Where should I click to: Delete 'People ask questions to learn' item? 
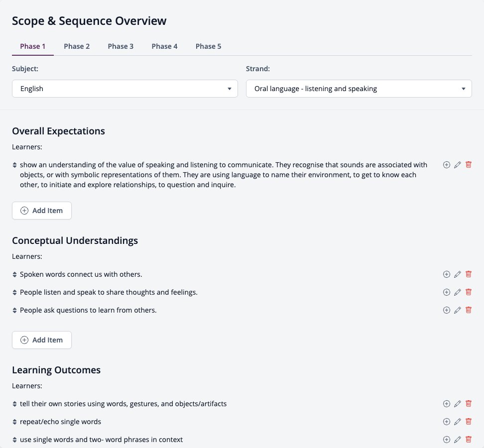click(468, 310)
